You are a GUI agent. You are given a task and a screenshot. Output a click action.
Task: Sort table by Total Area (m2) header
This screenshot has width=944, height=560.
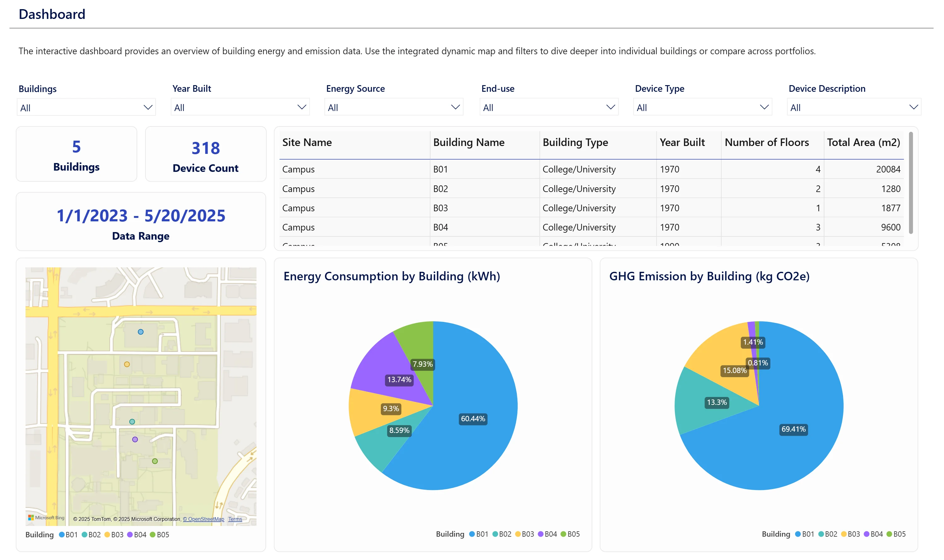(863, 142)
